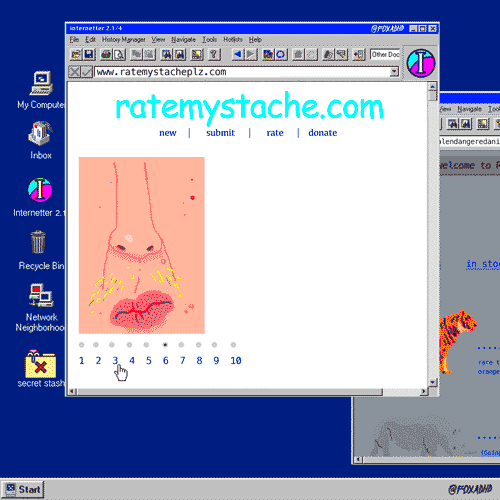Click the reload circle toolbar icon

[281, 54]
